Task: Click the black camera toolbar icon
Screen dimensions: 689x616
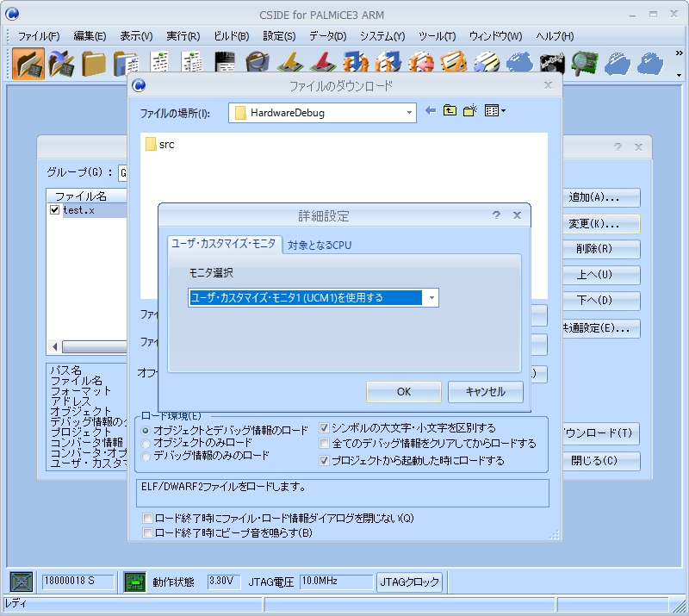Action: click(x=552, y=63)
